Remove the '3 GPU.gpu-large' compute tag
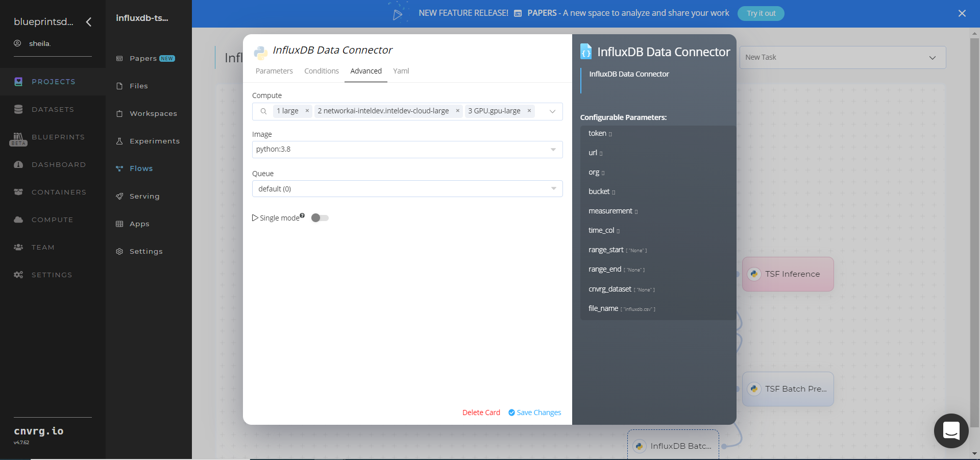The width and height of the screenshot is (980, 460). [x=529, y=111]
